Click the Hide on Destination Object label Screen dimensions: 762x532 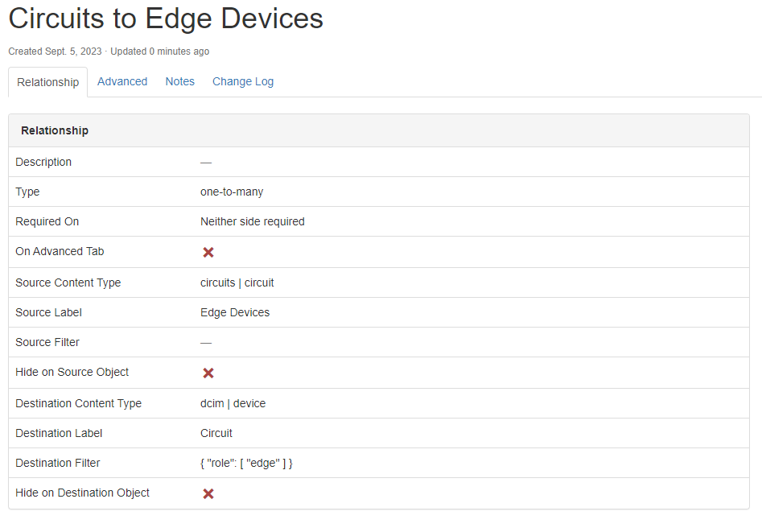[82, 493]
